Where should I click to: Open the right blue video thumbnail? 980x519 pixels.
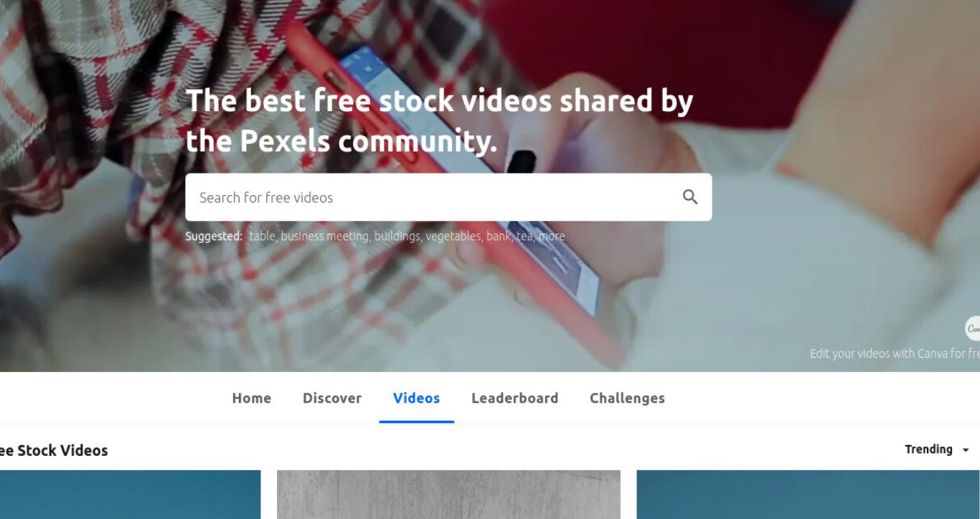point(808,495)
